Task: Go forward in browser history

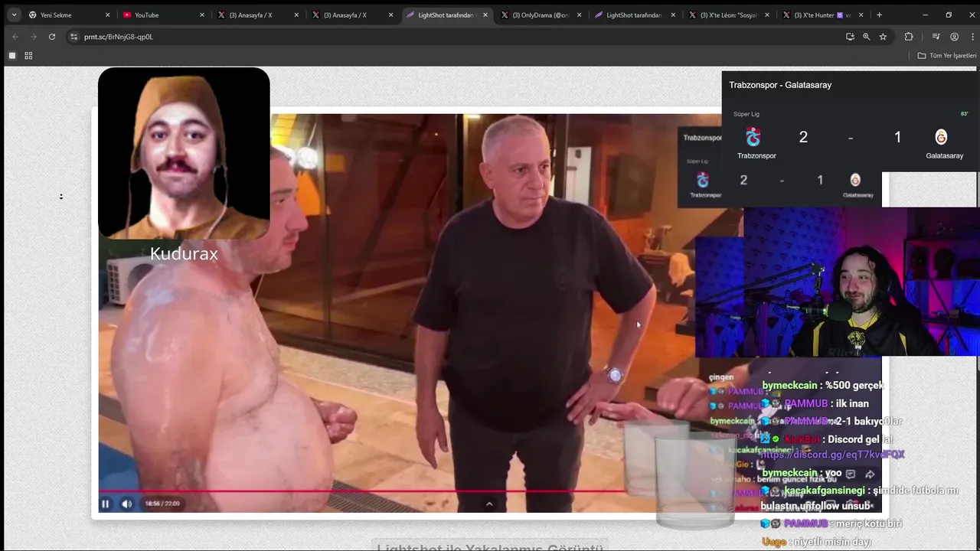Action: pyautogui.click(x=33, y=37)
